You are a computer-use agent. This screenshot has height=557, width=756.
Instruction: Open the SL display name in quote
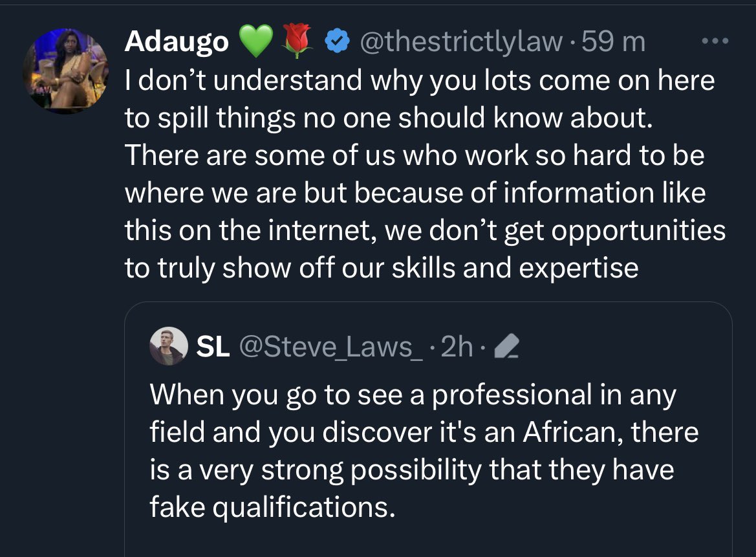[212, 347]
